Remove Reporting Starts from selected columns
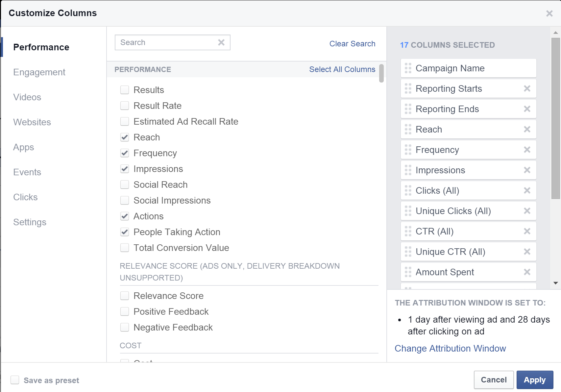Viewport: 561px width, 392px height. coord(527,88)
